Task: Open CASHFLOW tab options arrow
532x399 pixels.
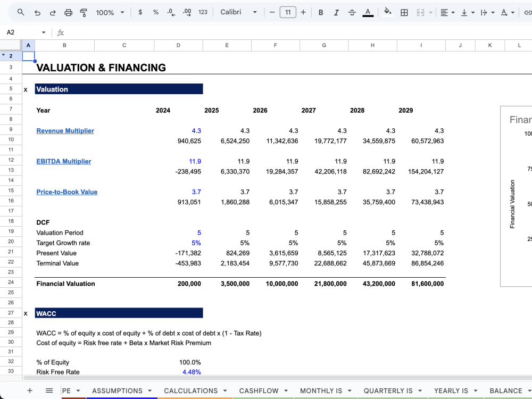Action: click(x=286, y=391)
